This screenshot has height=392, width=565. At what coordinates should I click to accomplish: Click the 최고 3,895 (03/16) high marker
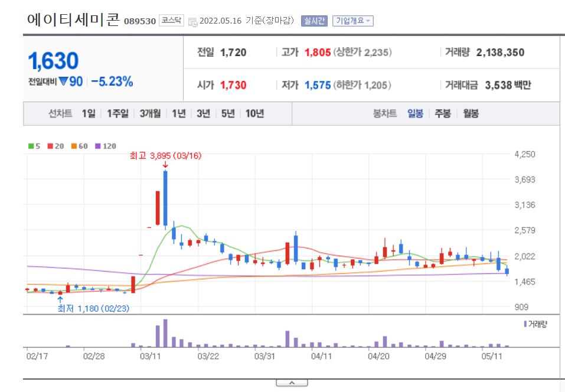point(165,156)
